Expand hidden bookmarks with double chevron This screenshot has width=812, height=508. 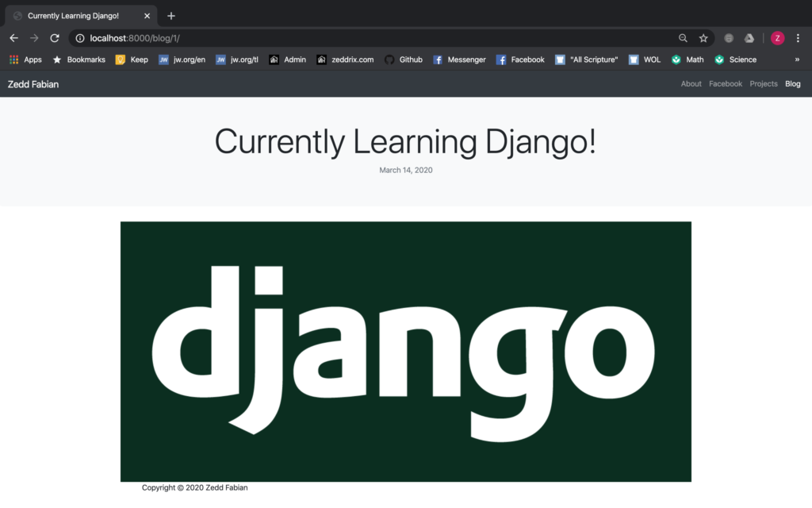[797, 60]
